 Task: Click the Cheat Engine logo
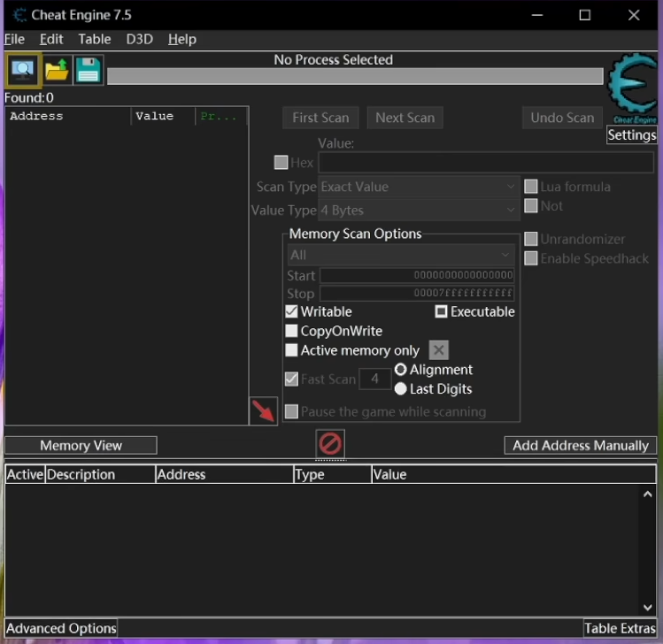click(x=632, y=88)
